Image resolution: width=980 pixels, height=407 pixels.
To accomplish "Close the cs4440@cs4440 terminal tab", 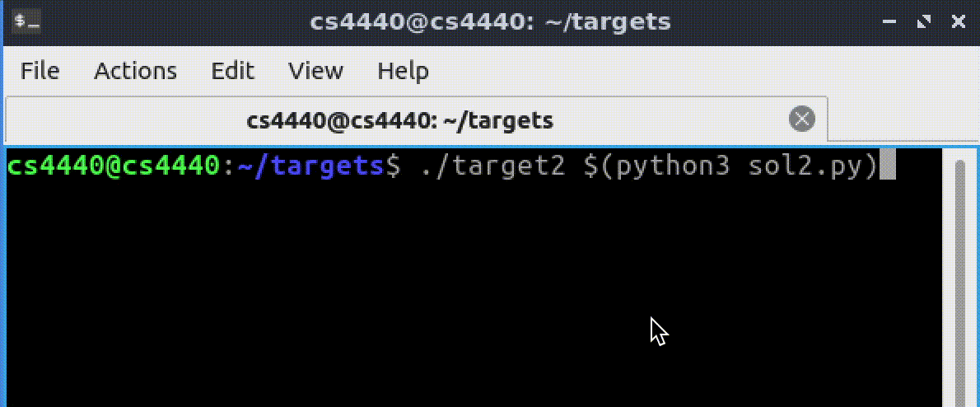I will pos(802,119).
